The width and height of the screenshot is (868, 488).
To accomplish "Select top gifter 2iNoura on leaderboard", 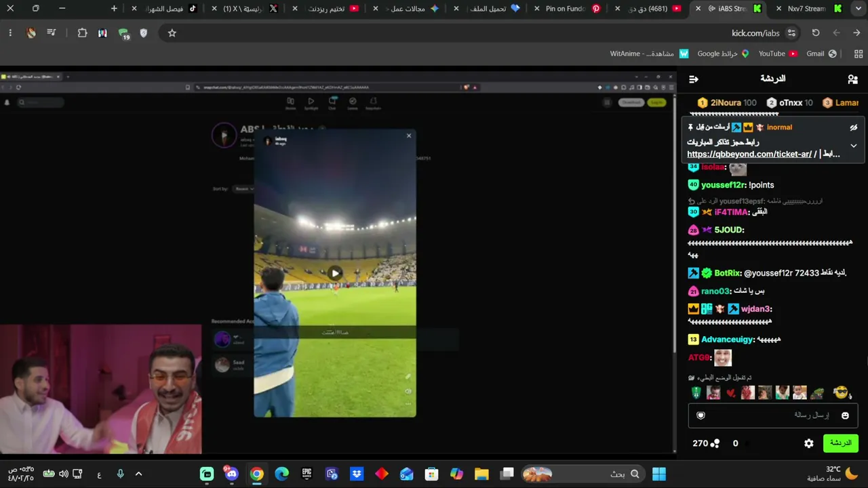I will (x=727, y=103).
